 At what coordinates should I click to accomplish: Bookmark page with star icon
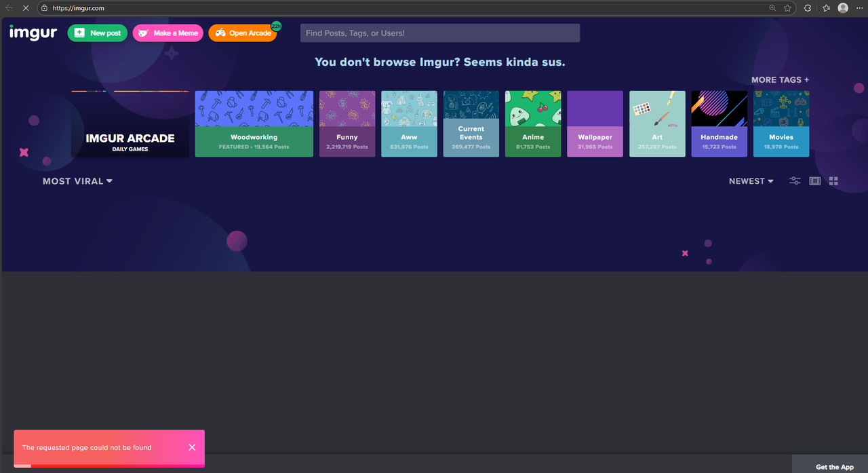click(x=787, y=8)
